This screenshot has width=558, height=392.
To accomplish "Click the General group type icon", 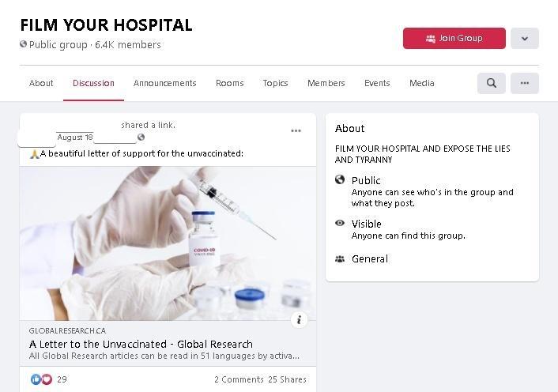I will click(340, 258).
